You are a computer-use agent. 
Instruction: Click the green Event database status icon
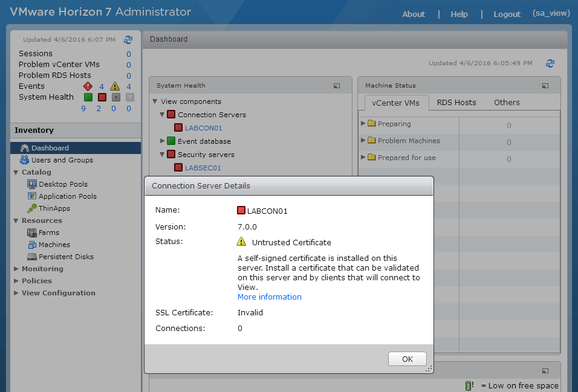coord(171,141)
